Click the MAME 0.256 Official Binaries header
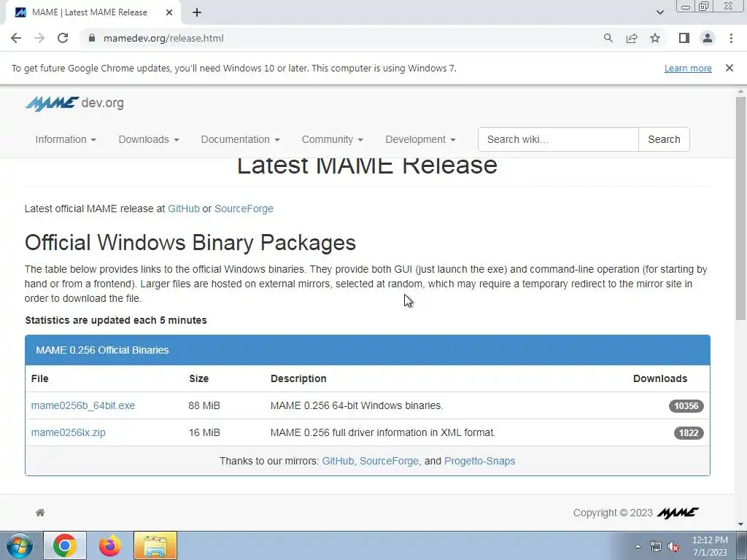 point(368,350)
